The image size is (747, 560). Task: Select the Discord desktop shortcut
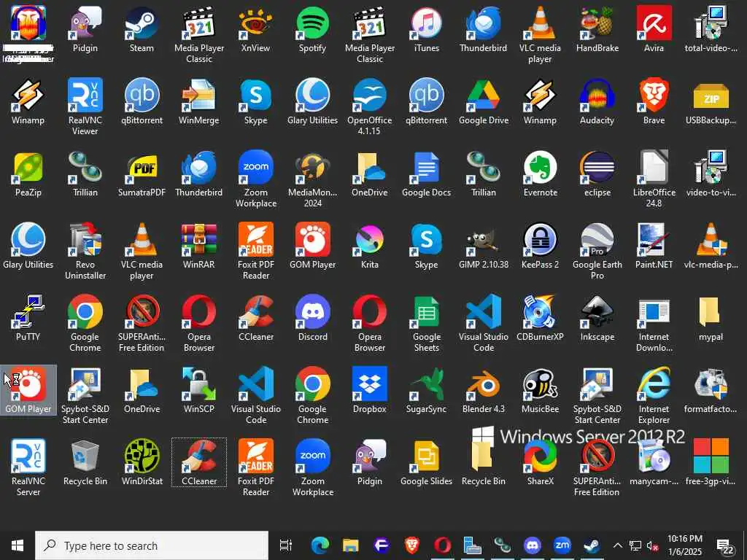(312, 319)
